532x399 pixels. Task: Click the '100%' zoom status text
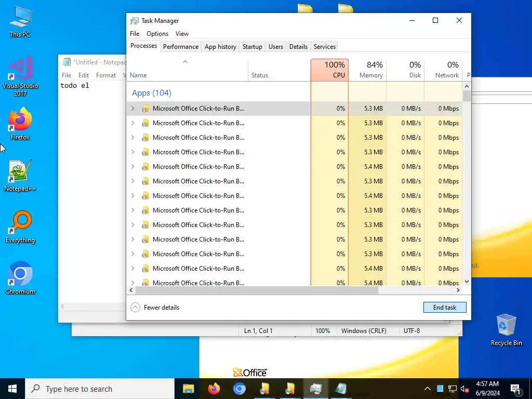tap(323, 331)
